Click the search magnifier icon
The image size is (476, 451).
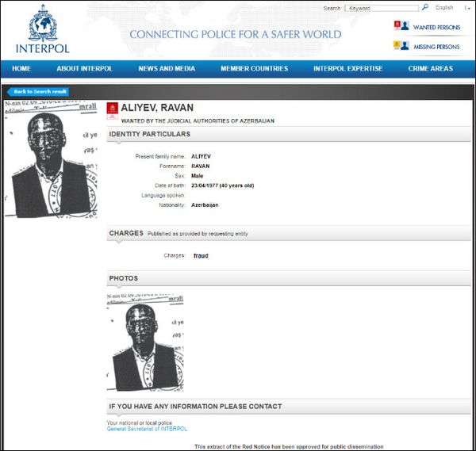425,7
